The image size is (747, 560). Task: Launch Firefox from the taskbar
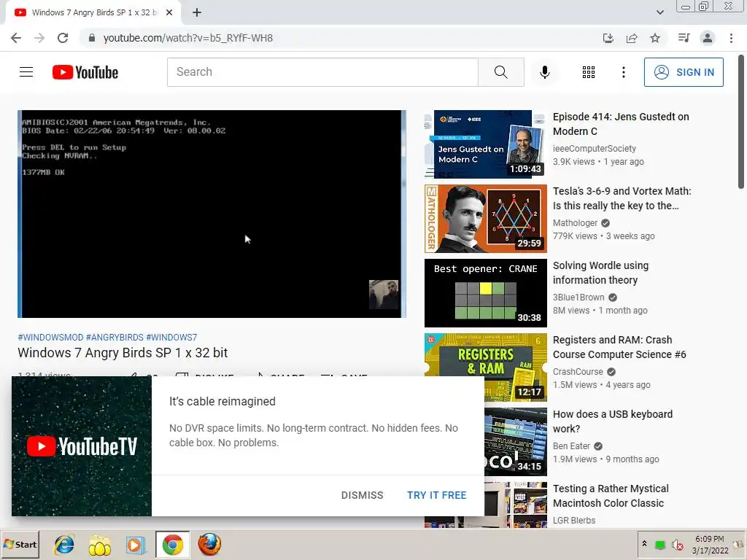click(209, 544)
